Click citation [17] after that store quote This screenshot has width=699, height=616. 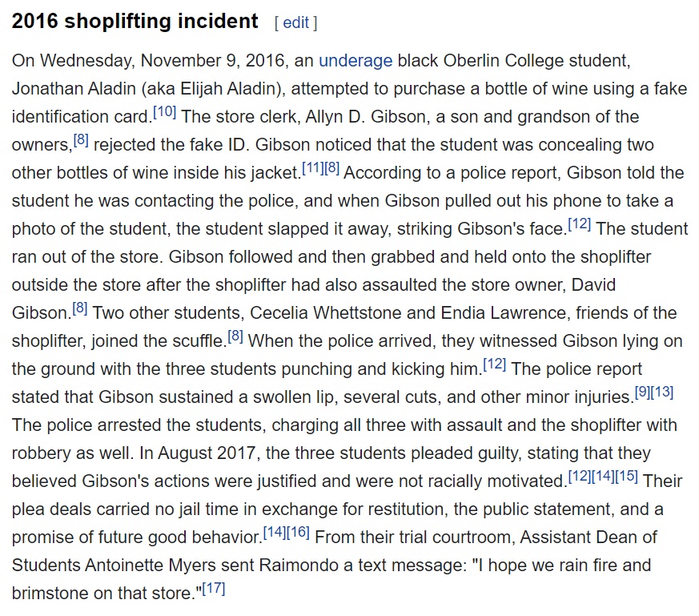(214, 588)
